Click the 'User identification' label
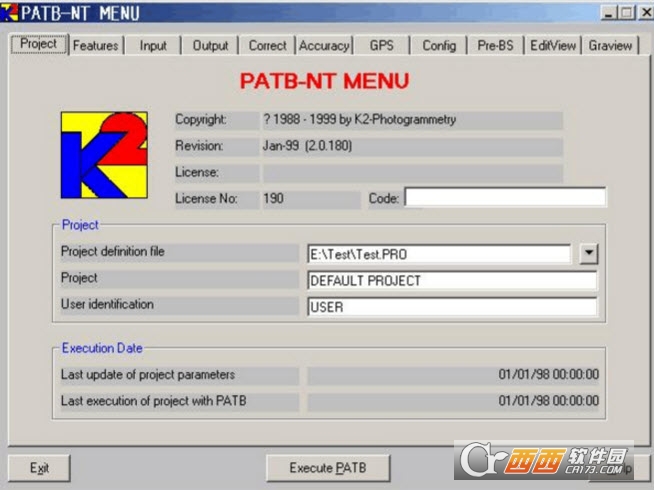This screenshot has width=654, height=490. click(x=107, y=304)
